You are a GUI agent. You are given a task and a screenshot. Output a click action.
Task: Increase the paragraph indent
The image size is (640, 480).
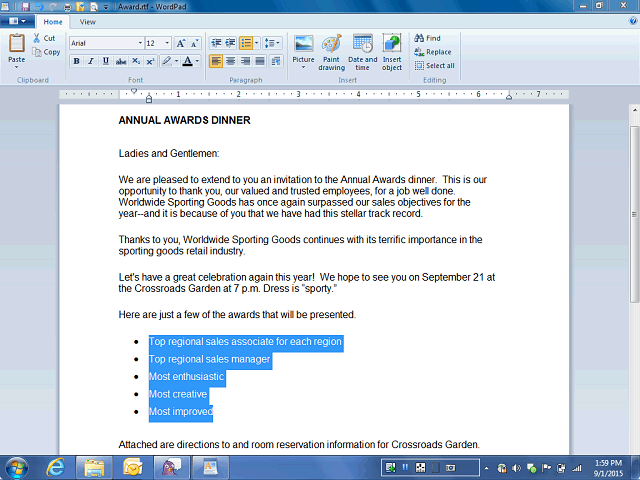click(x=230, y=43)
